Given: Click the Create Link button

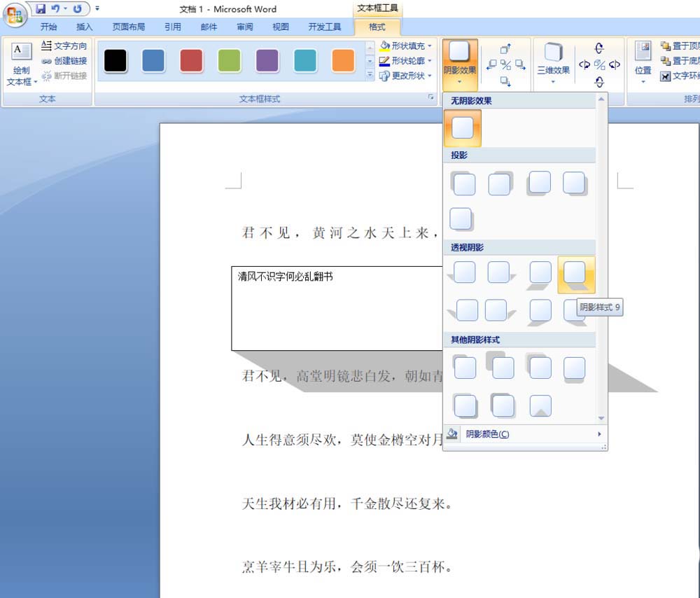Looking at the screenshot, I should point(64,61).
